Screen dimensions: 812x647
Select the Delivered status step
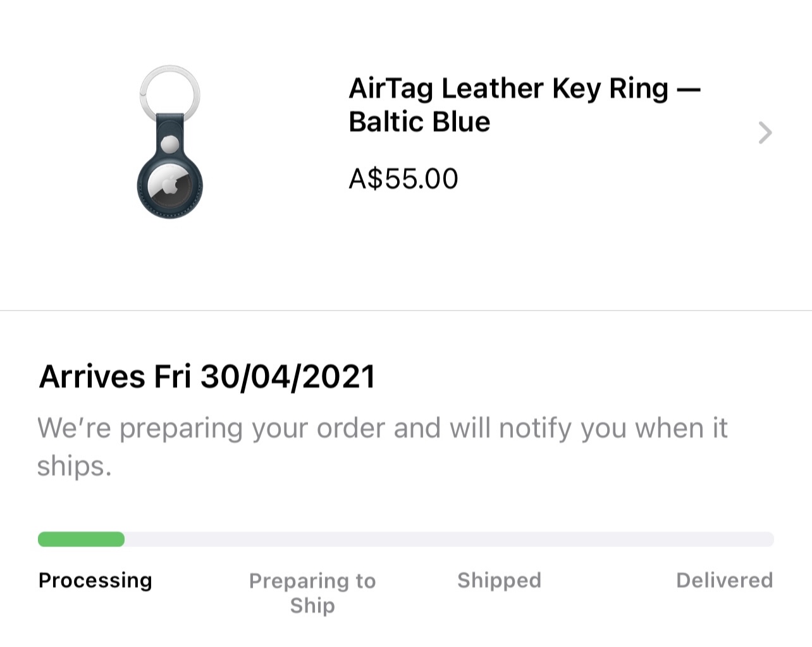pos(724,580)
